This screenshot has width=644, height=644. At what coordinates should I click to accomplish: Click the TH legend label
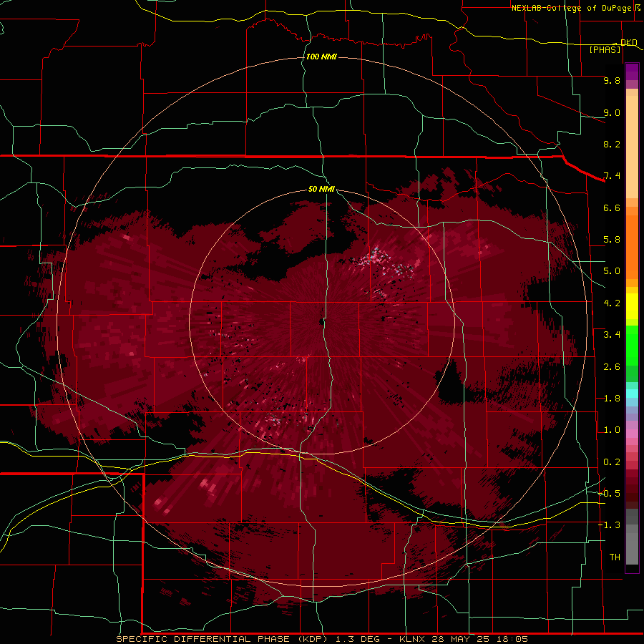(615, 557)
